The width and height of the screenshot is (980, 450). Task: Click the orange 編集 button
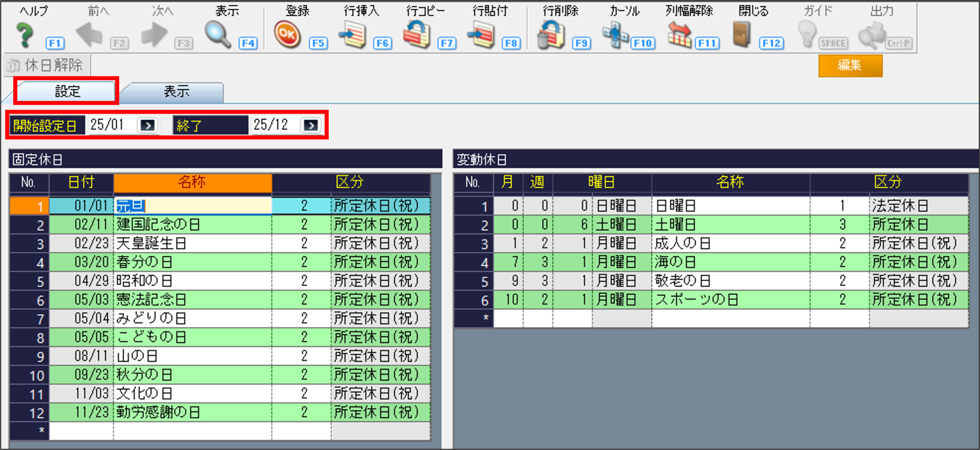click(x=850, y=66)
